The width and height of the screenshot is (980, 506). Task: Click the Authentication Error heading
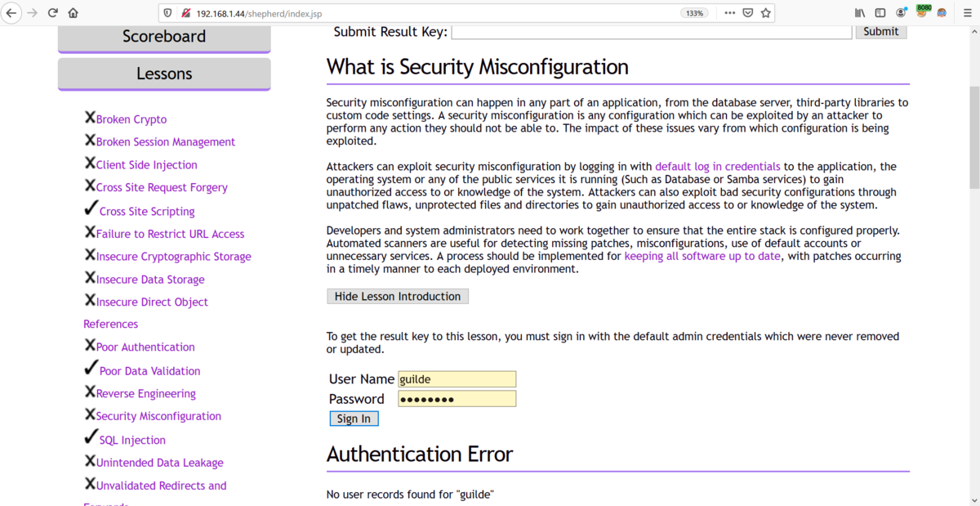420,454
